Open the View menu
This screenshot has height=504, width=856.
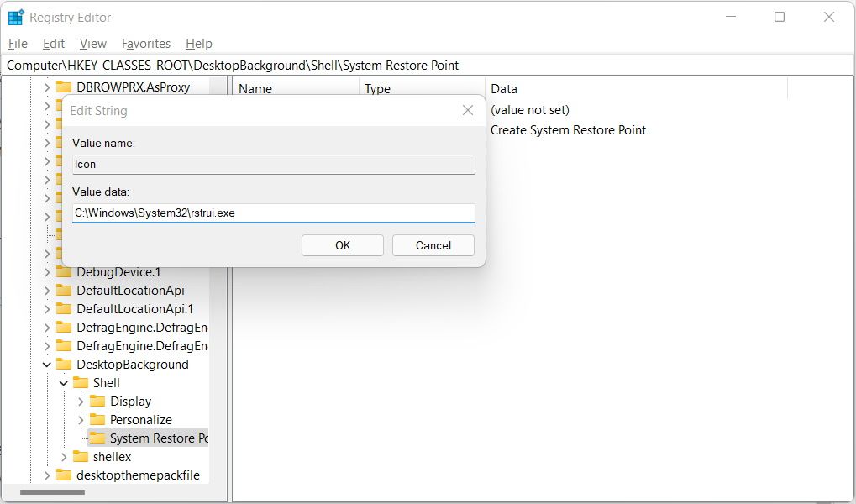click(x=92, y=44)
